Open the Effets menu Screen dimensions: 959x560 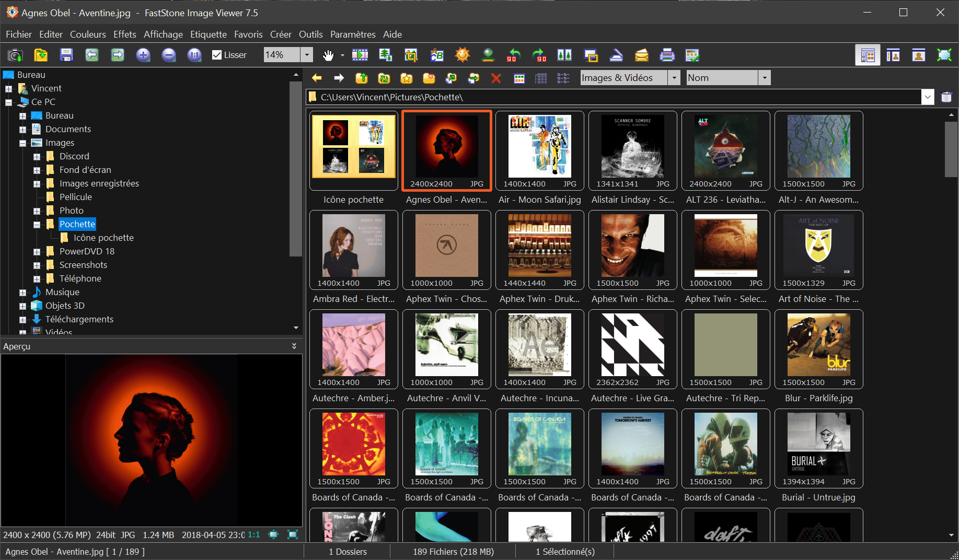(x=125, y=34)
